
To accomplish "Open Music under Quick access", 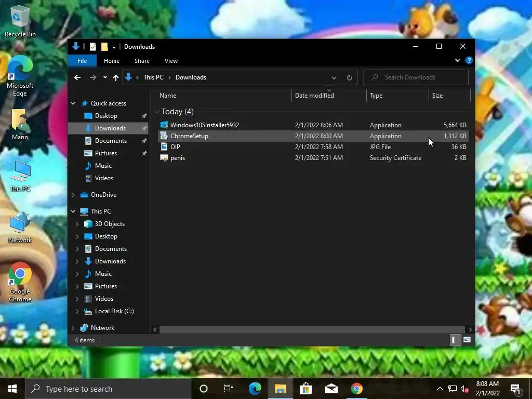I will coord(103,166).
